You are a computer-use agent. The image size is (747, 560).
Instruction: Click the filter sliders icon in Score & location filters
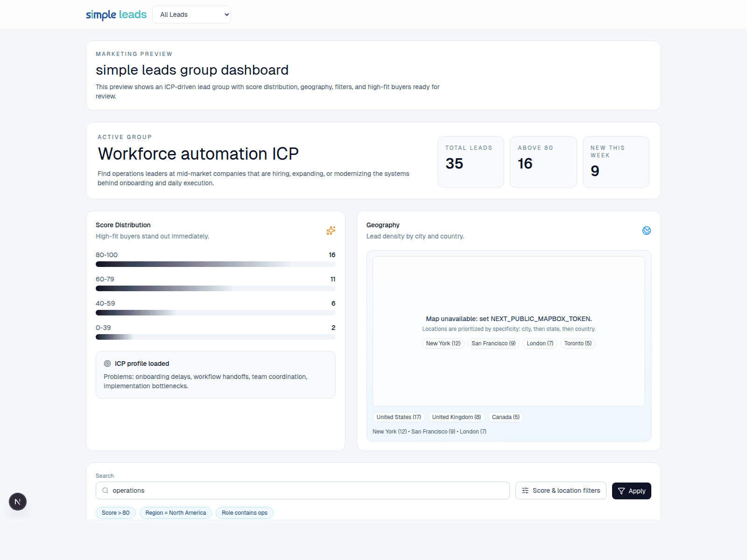(525, 490)
